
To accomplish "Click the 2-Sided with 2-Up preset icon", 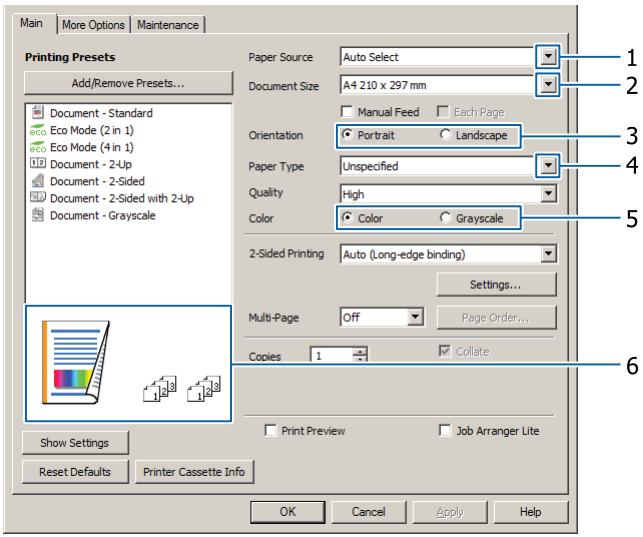I will 38,197.
